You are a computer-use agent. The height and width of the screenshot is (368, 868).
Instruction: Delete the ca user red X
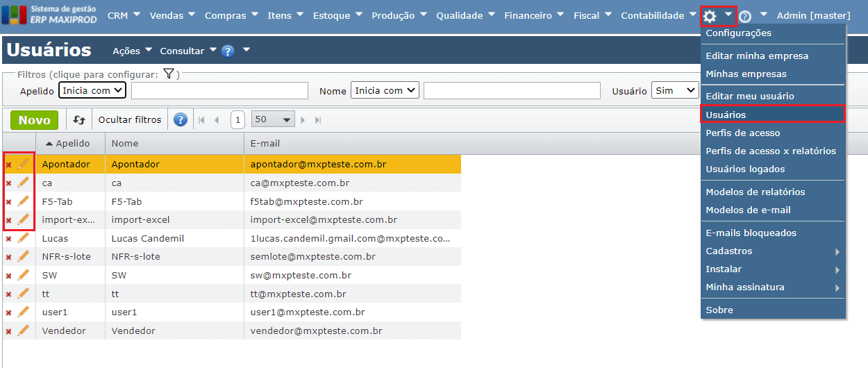(8, 184)
